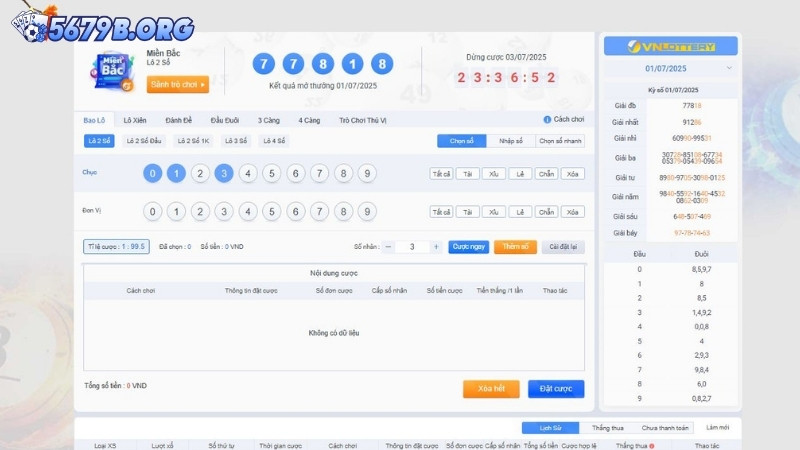800x450 pixels.
Task: Click Chẵn in Đơn Vị row
Action: click(546, 212)
